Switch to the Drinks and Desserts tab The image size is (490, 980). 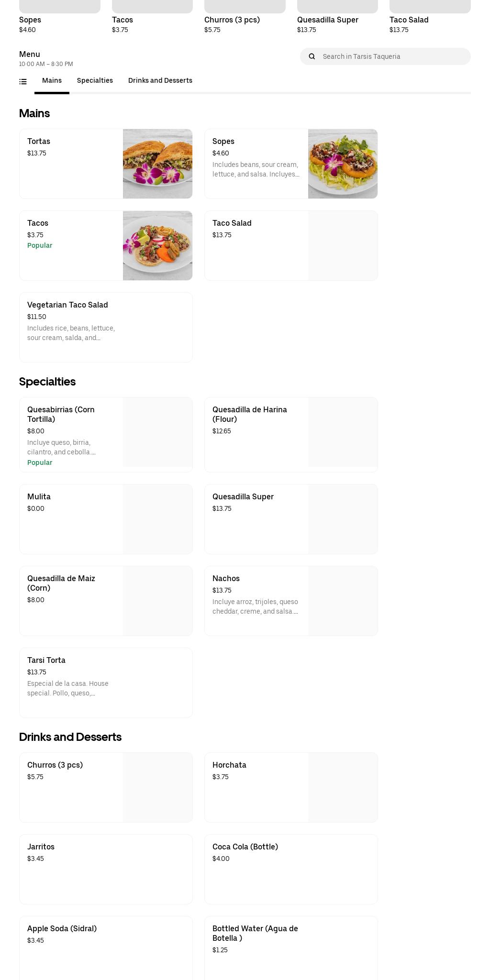click(x=160, y=80)
